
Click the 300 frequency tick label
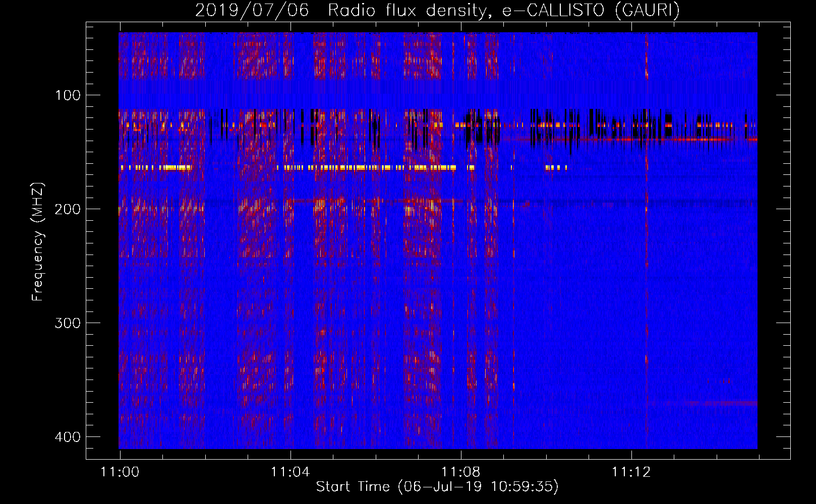pos(68,323)
